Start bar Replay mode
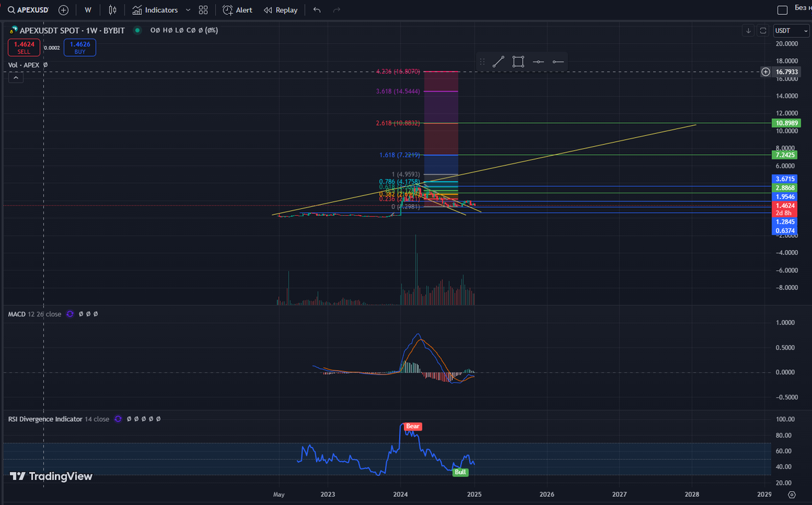The width and height of the screenshot is (812, 505). 281,10
